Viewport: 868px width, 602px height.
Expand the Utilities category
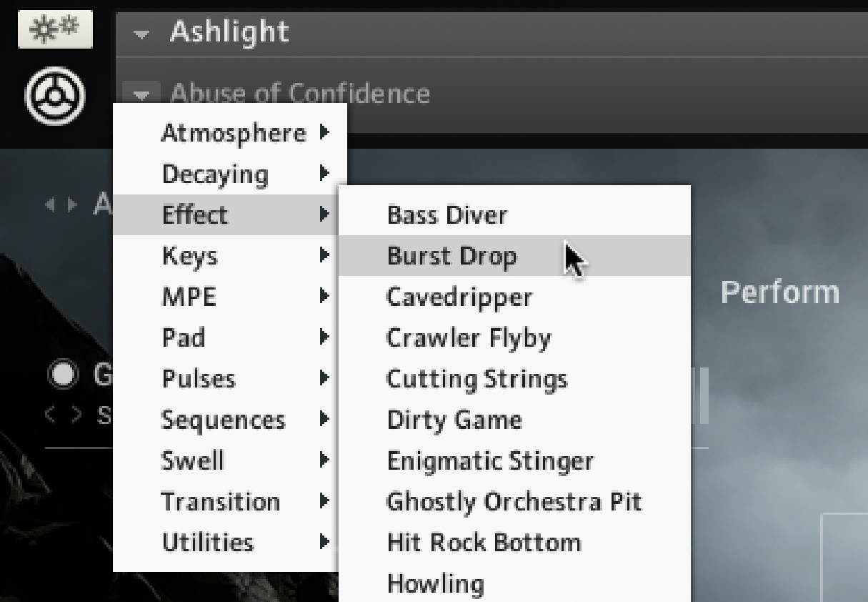[x=207, y=542]
